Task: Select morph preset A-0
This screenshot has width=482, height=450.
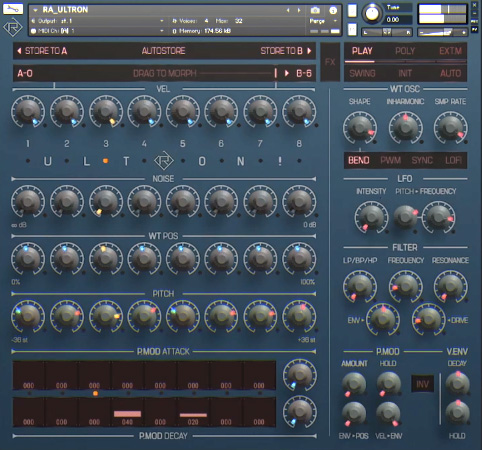Action: click(25, 73)
